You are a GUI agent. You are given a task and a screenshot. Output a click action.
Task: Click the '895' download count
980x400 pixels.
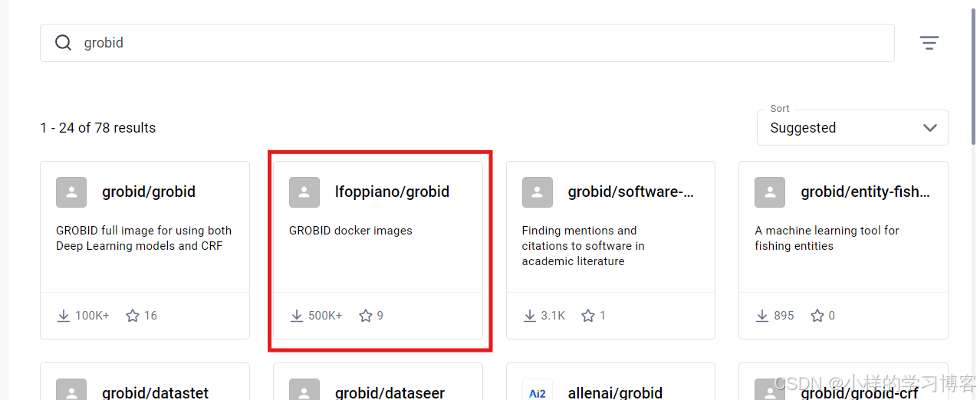click(784, 316)
